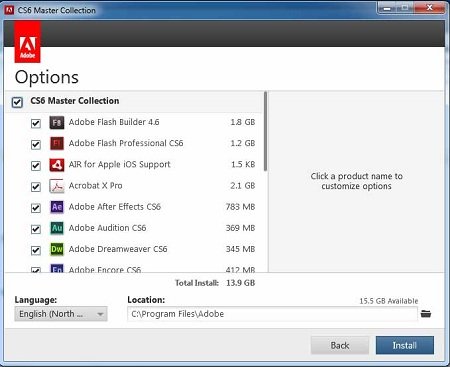Screen dimensions: 450x367
Task: Open the folder browse icon for location
Action: [426, 314]
